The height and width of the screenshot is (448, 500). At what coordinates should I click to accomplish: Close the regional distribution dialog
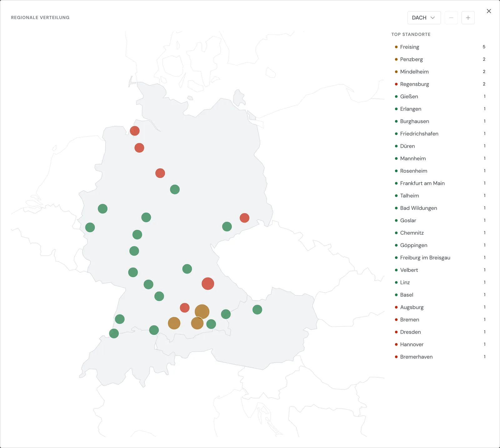tap(489, 11)
